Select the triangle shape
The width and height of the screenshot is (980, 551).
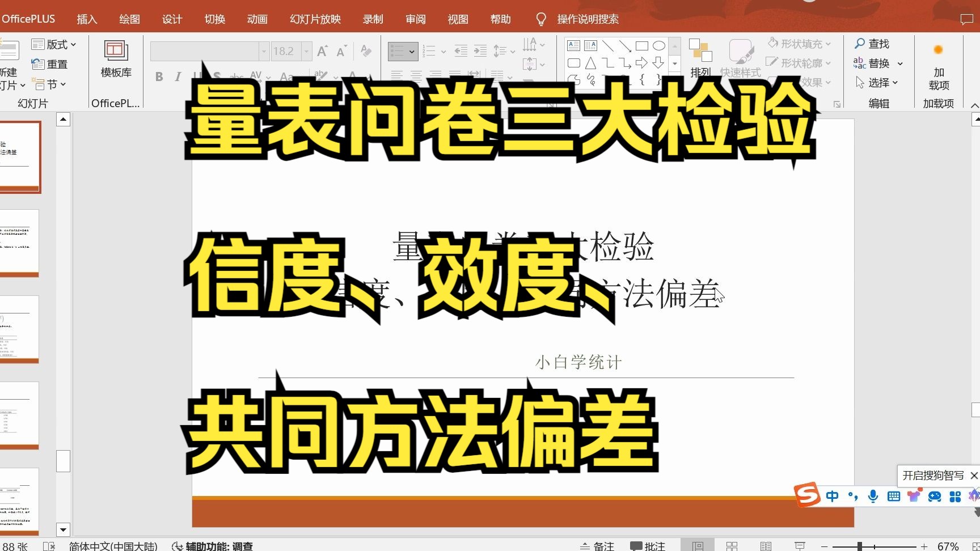click(x=591, y=63)
